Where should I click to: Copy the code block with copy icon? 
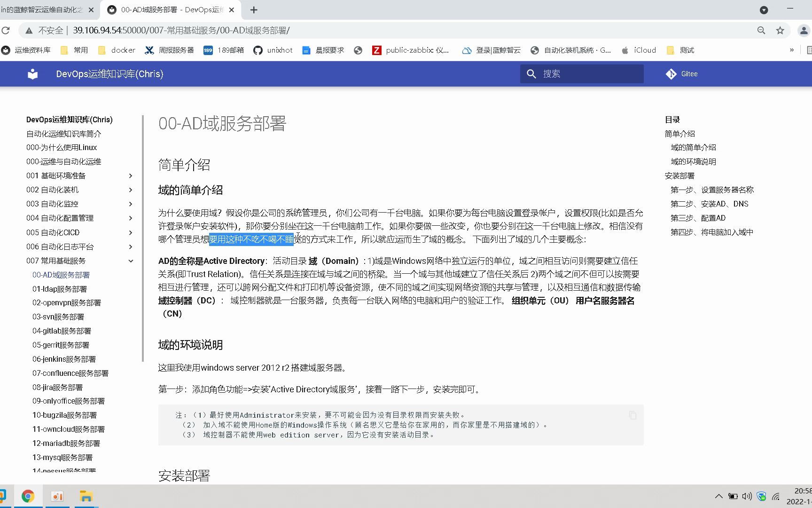(x=633, y=415)
